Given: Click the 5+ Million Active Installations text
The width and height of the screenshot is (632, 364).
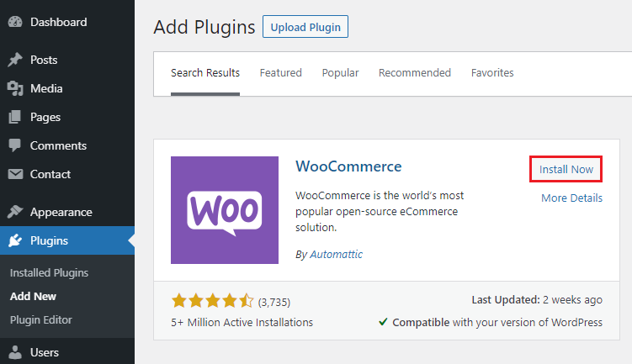Looking at the screenshot, I should tap(242, 323).
